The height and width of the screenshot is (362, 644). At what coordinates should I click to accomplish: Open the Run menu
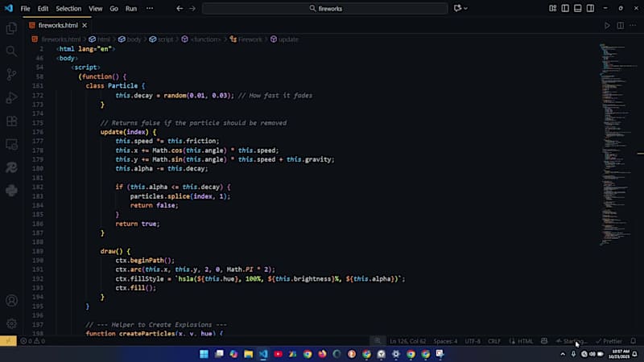click(131, 8)
